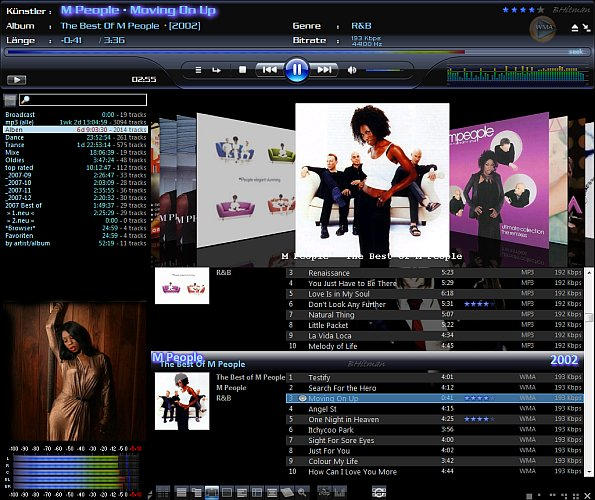Click the repeat loop icon in bottom toolbar
This screenshot has height=500, width=595.
pyautogui.click(x=379, y=492)
